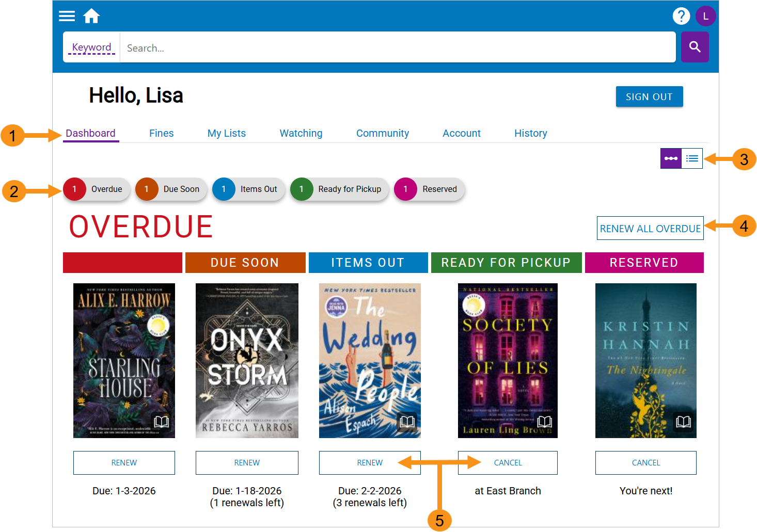Open the hamburger navigation menu
Screen dimensions: 757x532
67,16
